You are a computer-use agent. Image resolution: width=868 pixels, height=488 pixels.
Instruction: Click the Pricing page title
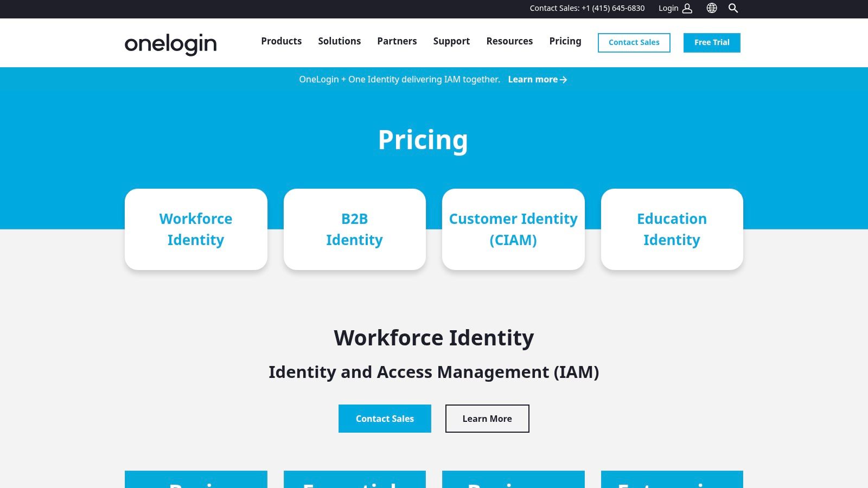[423, 140]
